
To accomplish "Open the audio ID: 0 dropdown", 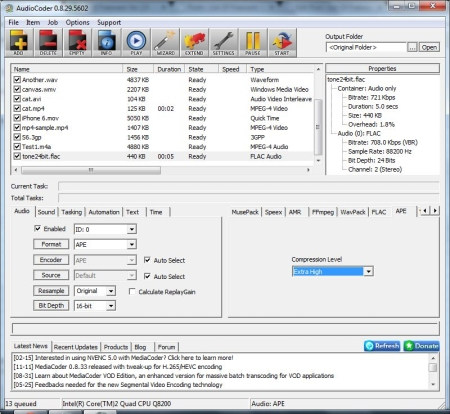I will pos(105,229).
